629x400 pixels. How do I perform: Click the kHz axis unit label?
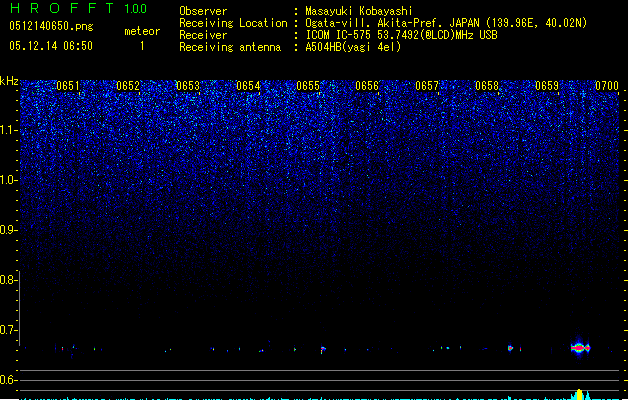pos(9,81)
